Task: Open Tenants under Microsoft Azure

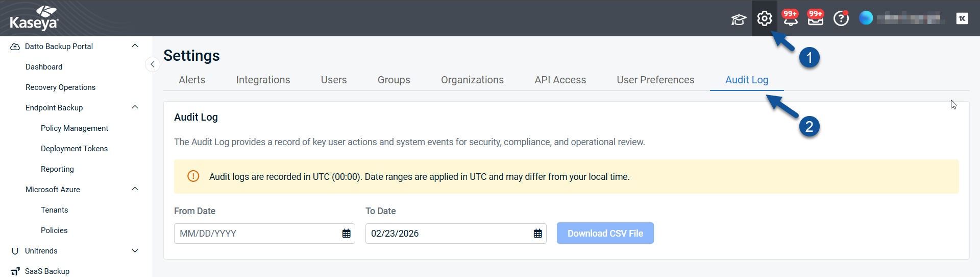Action: pyautogui.click(x=54, y=210)
